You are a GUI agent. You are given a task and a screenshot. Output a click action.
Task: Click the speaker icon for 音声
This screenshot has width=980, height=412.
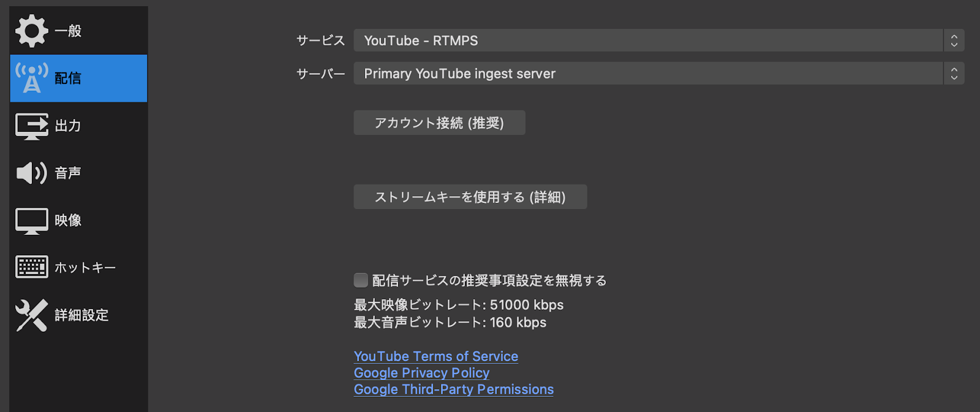tap(32, 173)
